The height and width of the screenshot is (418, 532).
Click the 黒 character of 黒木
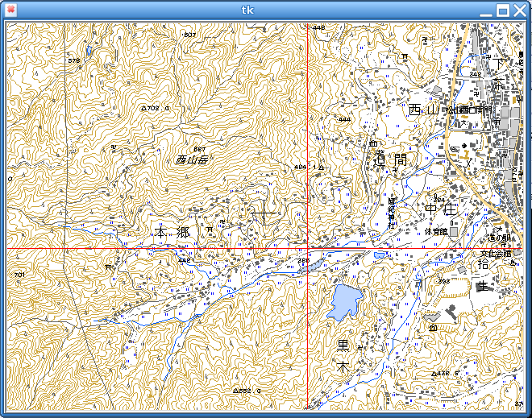(343, 345)
